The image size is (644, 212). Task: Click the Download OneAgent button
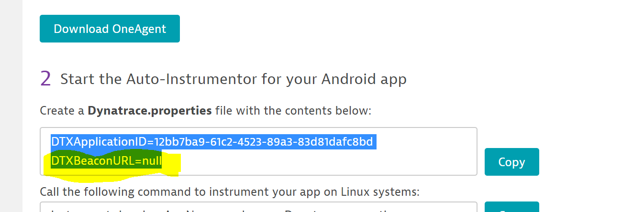110,29
